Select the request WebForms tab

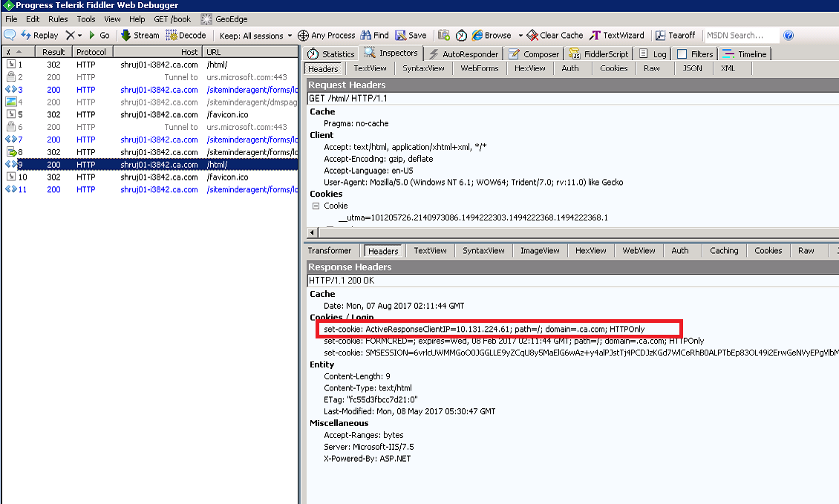pos(480,68)
